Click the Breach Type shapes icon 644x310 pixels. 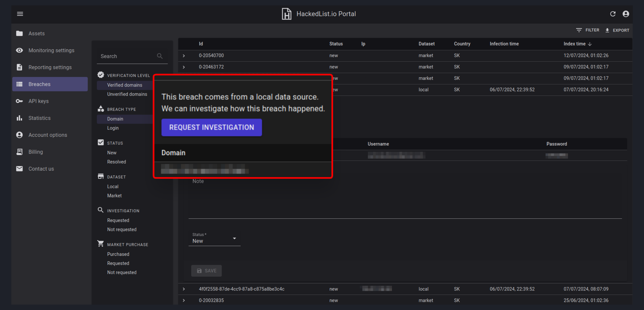click(x=101, y=109)
